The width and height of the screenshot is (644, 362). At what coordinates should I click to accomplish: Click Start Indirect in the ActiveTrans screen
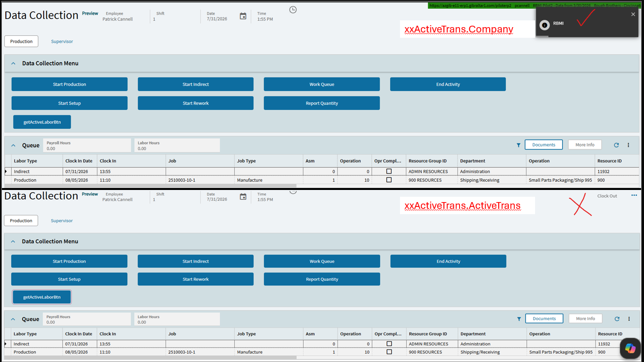point(196,261)
